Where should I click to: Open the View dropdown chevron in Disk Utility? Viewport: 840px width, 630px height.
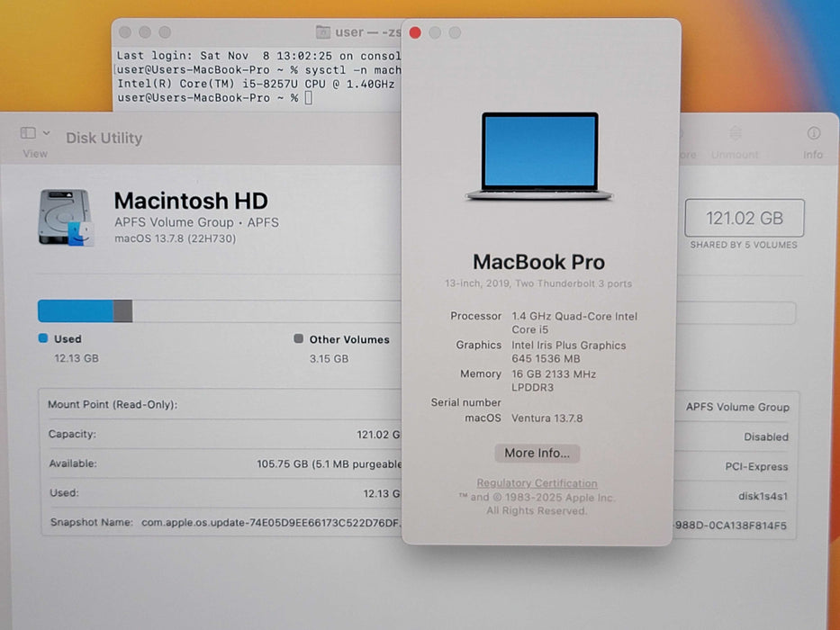[47, 133]
